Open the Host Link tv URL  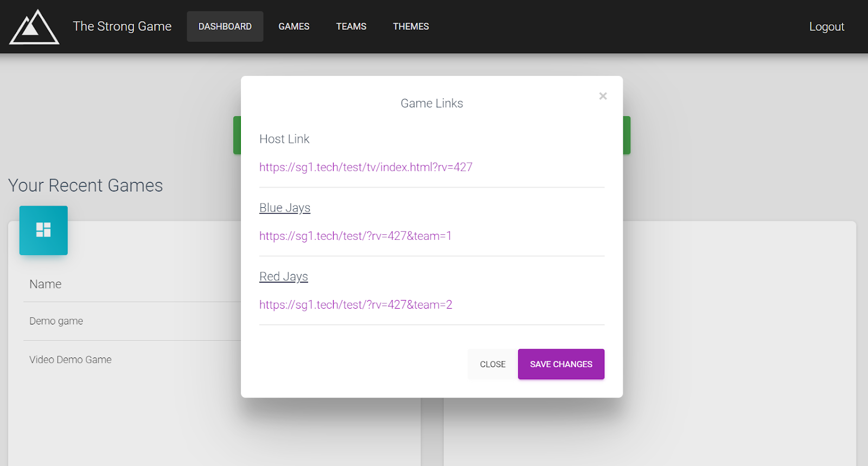click(366, 167)
